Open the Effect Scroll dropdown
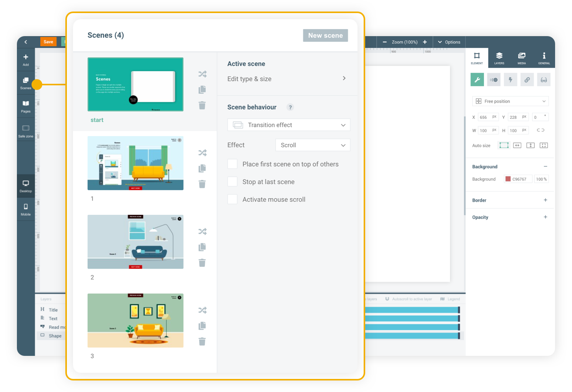This screenshot has width=572, height=392. pyautogui.click(x=313, y=145)
